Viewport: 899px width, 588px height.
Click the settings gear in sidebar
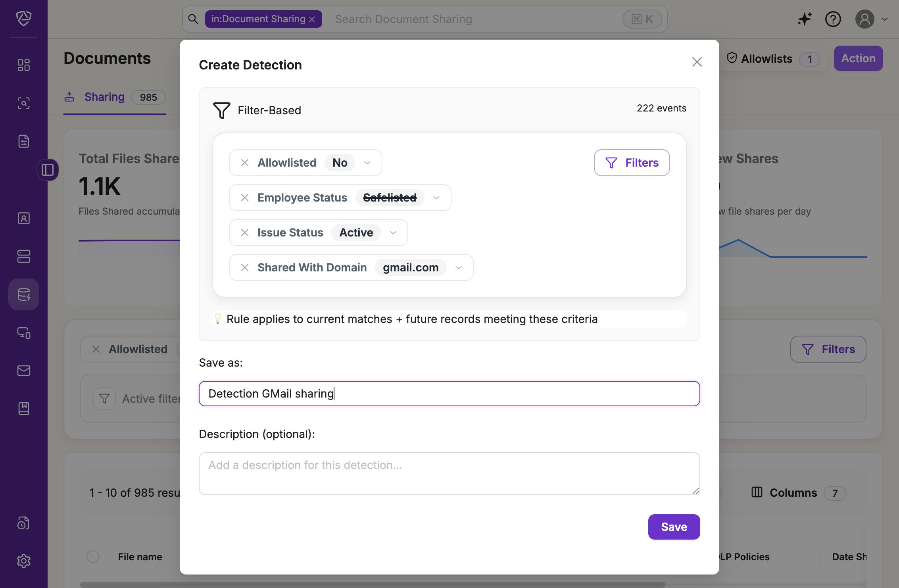[24, 561]
